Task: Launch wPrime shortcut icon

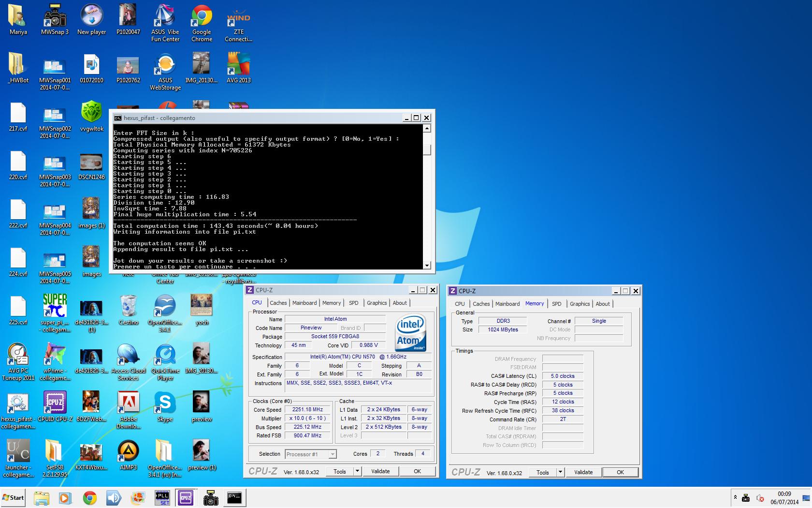Action: point(55,361)
